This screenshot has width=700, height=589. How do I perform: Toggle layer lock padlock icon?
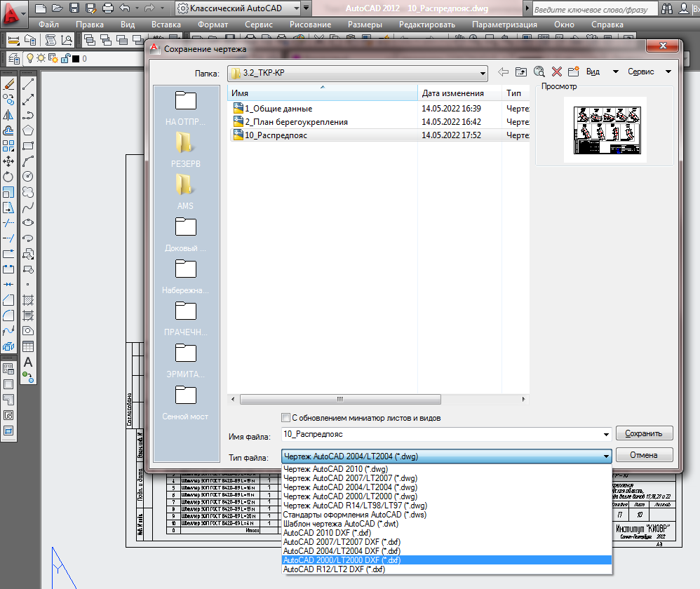(66, 58)
